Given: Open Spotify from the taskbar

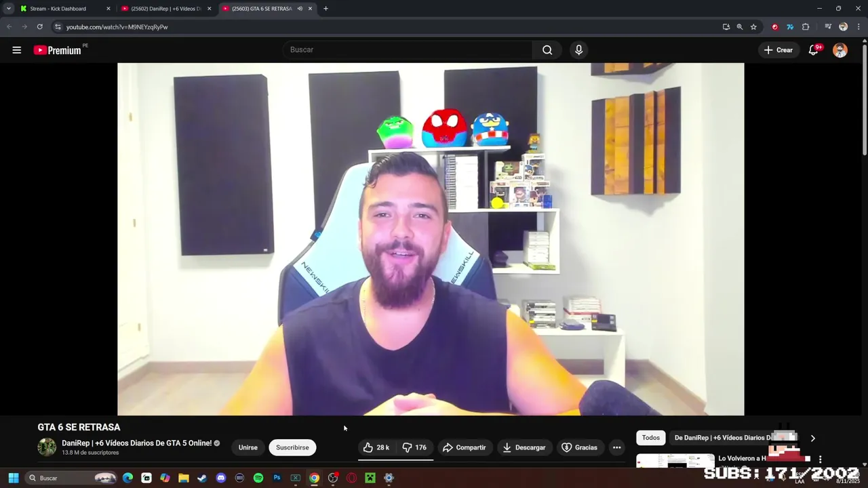Looking at the screenshot, I should click(258, 478).
